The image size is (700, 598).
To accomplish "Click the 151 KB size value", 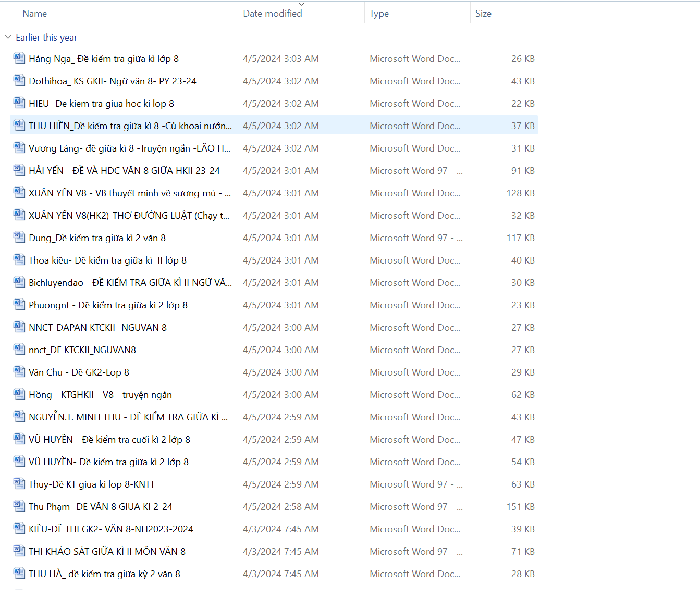I will click(521, 507).
